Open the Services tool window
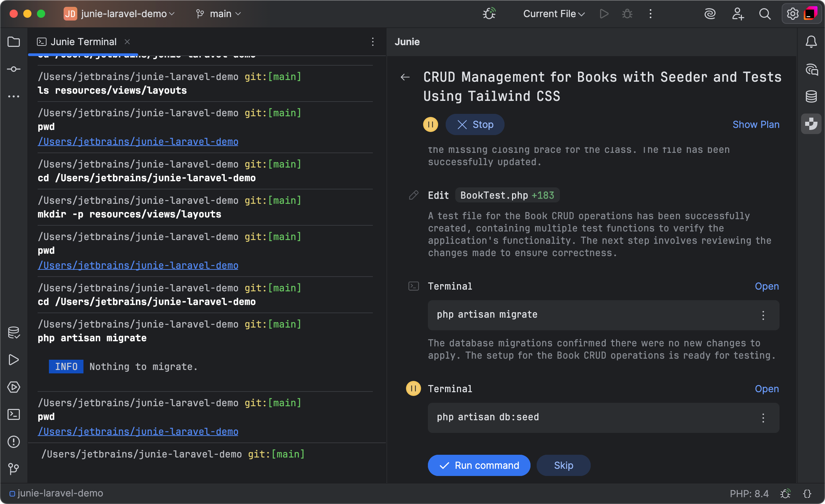 click(x=14, y=387)
